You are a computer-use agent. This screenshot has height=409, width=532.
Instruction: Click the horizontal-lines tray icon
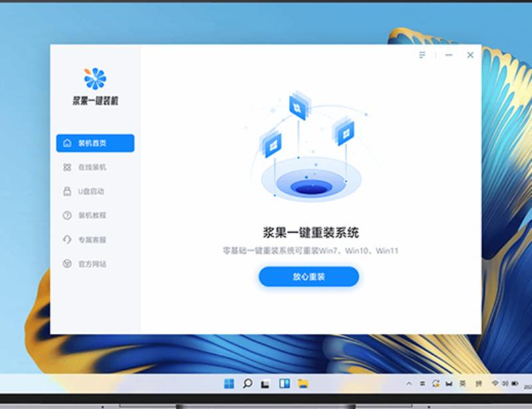tap(422, 384)
